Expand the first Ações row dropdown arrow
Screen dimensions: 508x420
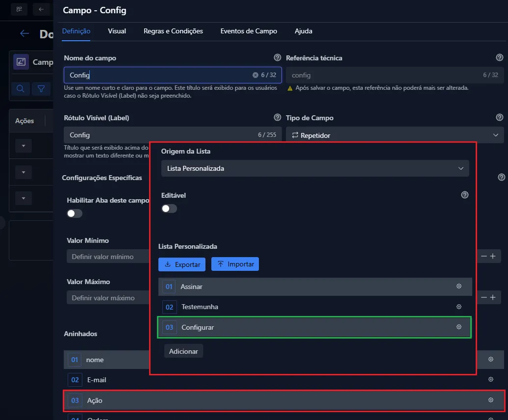pos(24,146)
